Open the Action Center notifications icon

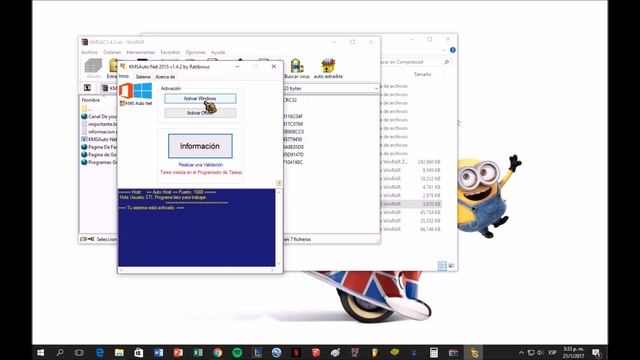coord(596,353)
